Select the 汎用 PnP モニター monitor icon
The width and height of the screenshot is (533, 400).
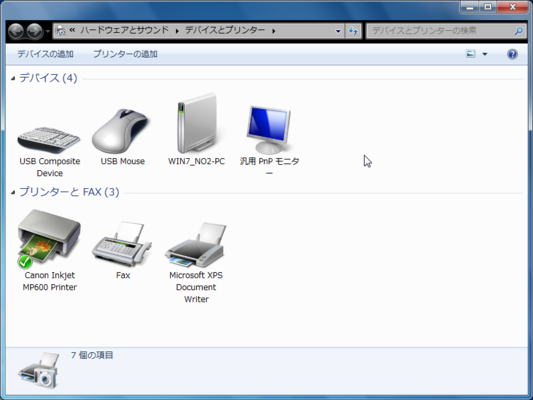269,130
